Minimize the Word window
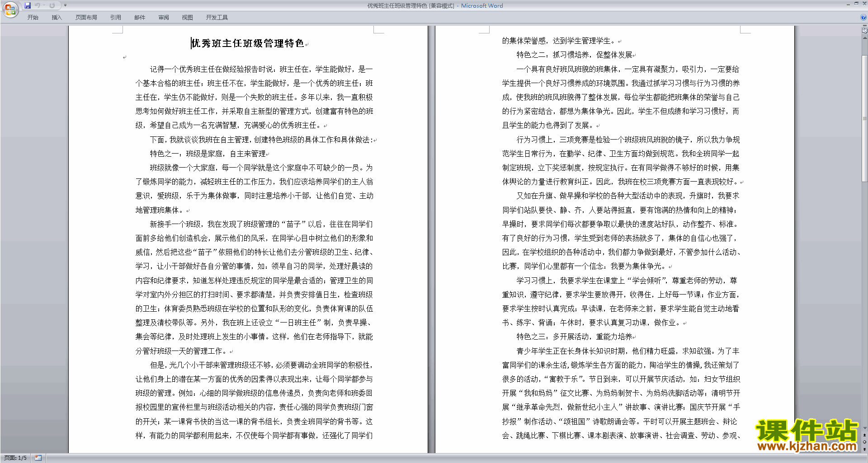 (848, 4)
